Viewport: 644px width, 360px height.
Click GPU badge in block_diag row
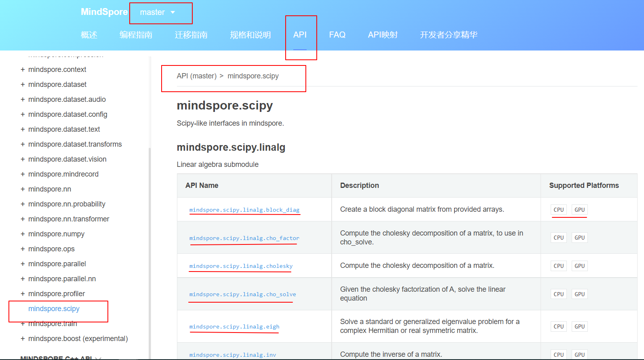click(580, 210)
